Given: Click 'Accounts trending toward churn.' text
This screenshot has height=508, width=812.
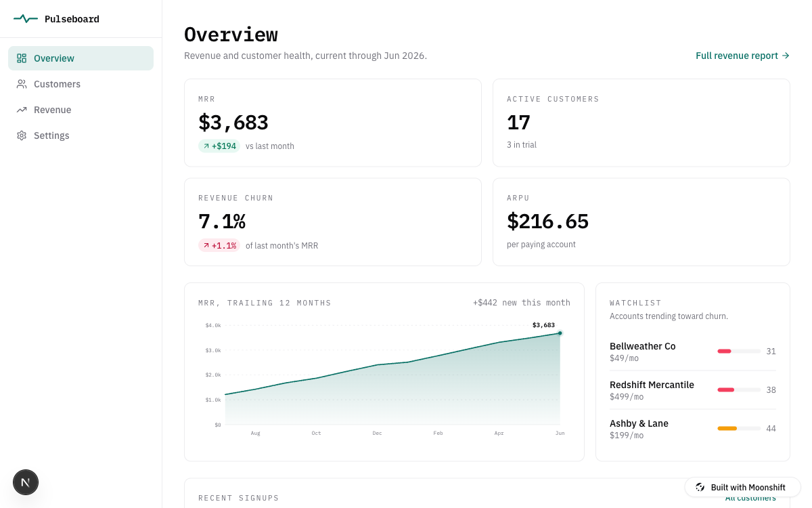Looking at the screenshot, I should (669, 316).
